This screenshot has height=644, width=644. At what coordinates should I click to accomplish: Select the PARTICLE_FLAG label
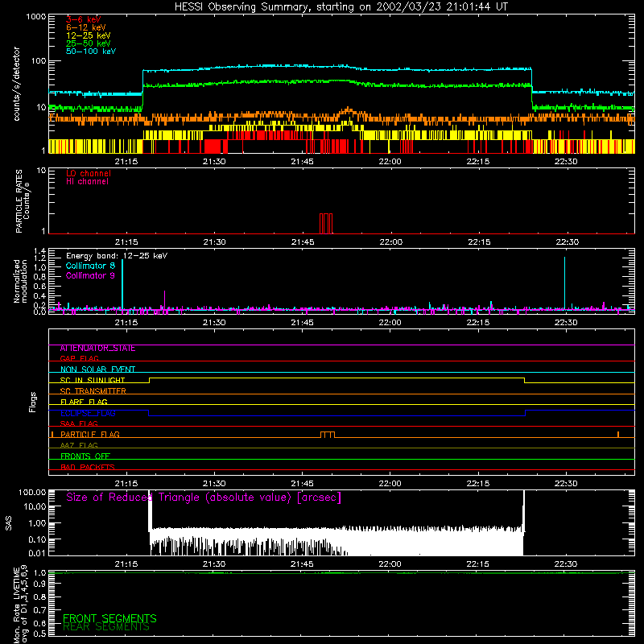[x=90, y=434]
